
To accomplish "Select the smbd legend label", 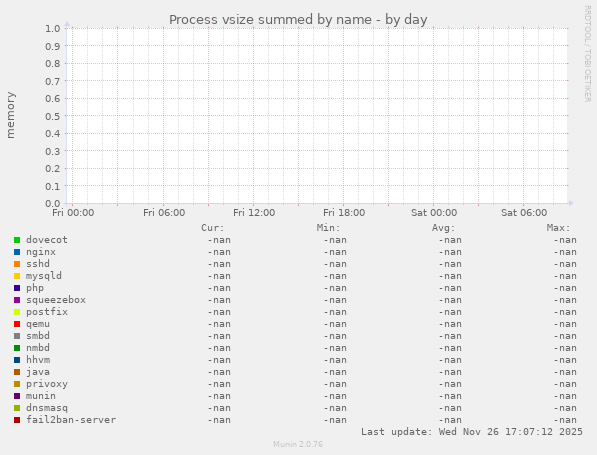I will click(x=38, y=336).
